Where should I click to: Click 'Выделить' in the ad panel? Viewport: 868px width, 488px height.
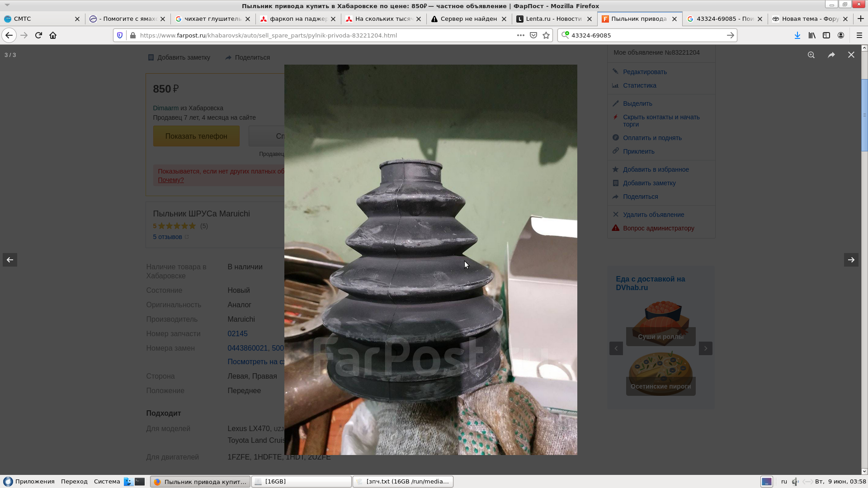pos(637,103)
